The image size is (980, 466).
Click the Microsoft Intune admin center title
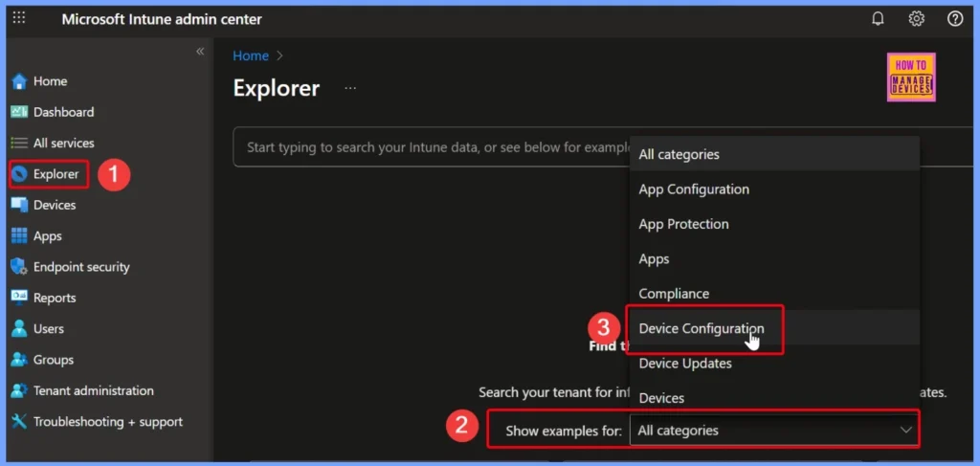(x=162, y=19)
